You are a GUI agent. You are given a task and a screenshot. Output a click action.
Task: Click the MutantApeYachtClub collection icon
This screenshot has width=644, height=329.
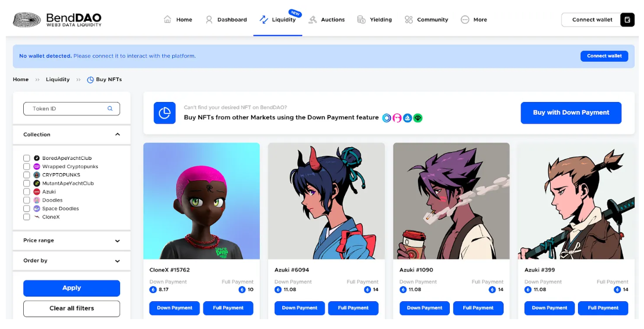click(x=37, y=184)
